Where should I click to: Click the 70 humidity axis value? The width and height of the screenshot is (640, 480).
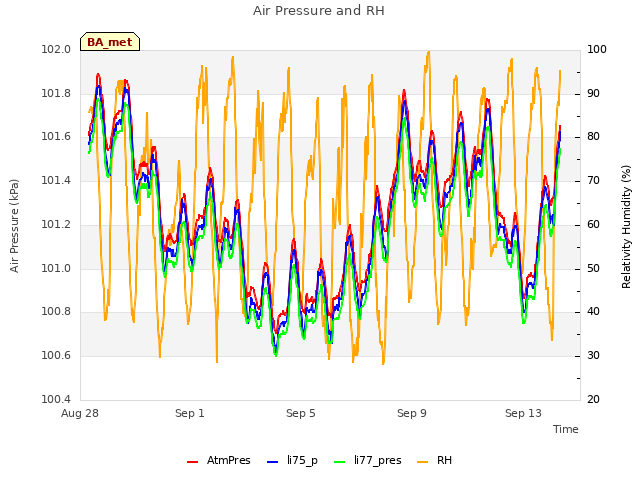[593, 180]
